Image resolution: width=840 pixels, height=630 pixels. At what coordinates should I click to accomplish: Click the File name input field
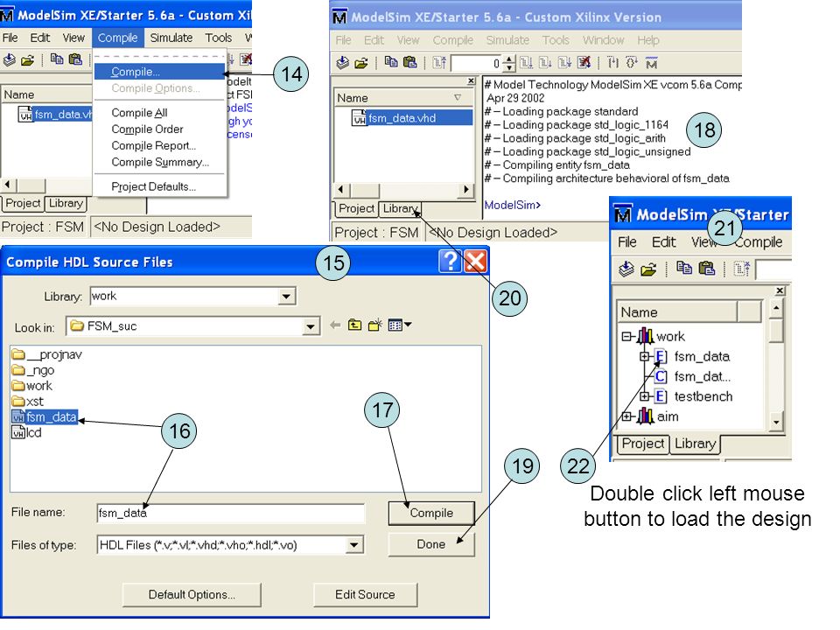(231, 514)
